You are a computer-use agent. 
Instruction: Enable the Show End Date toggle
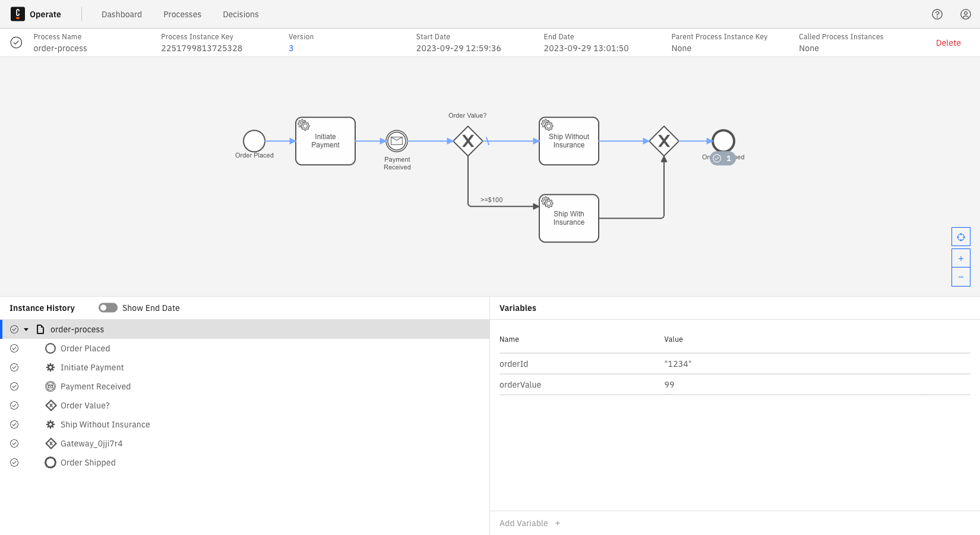[x=108, y=307]
